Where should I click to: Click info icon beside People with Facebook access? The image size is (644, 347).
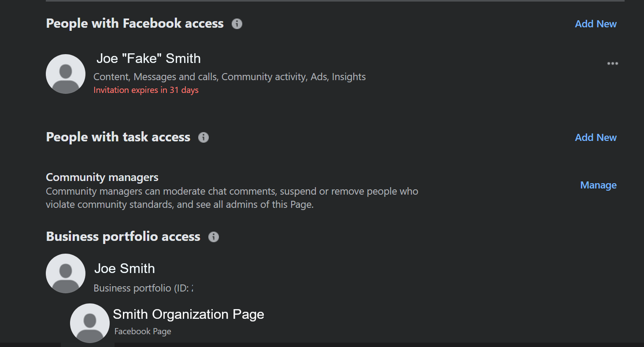(x=237, y=24)
